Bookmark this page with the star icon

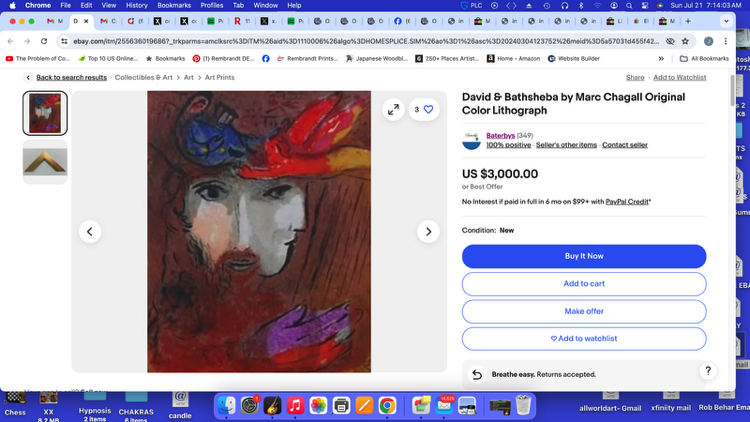(x=685, y=41)
